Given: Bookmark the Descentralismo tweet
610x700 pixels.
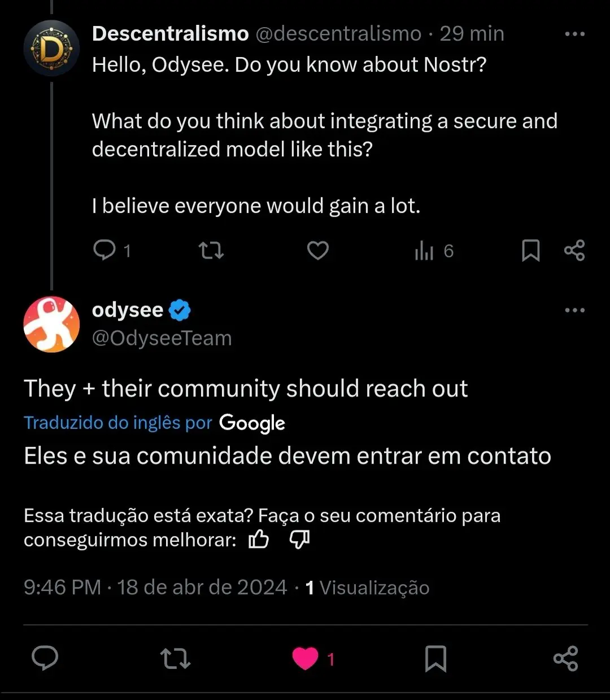Looking at the screenshot, I should [530, 250].
